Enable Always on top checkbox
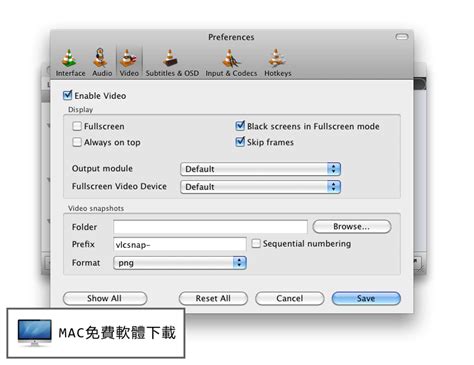 [77, 142]
